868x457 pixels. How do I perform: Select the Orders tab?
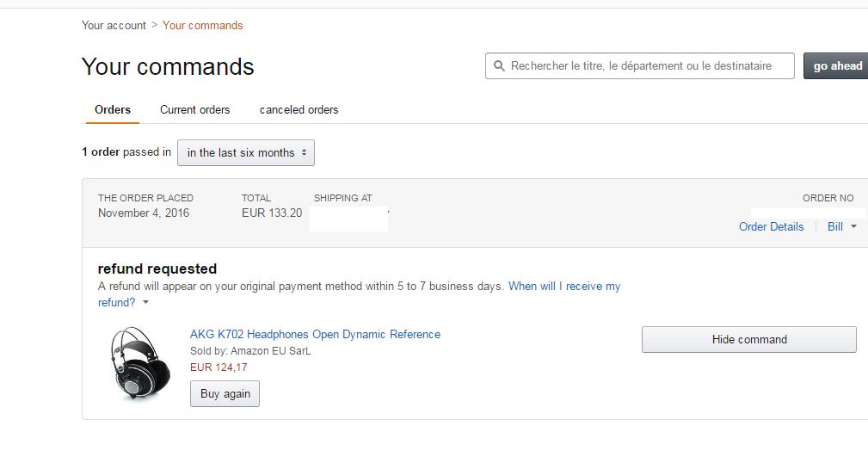click(x=113, y=109)
